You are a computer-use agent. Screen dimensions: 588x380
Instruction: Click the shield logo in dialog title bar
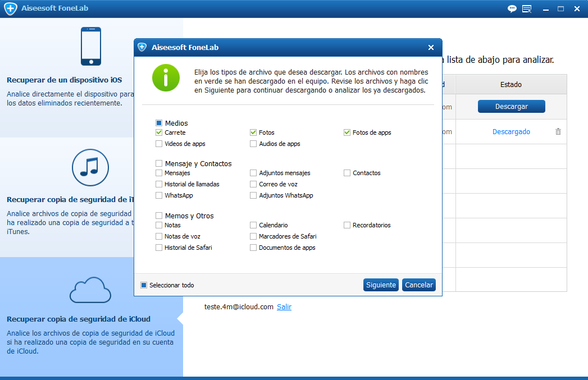click(x=142, y=47)
